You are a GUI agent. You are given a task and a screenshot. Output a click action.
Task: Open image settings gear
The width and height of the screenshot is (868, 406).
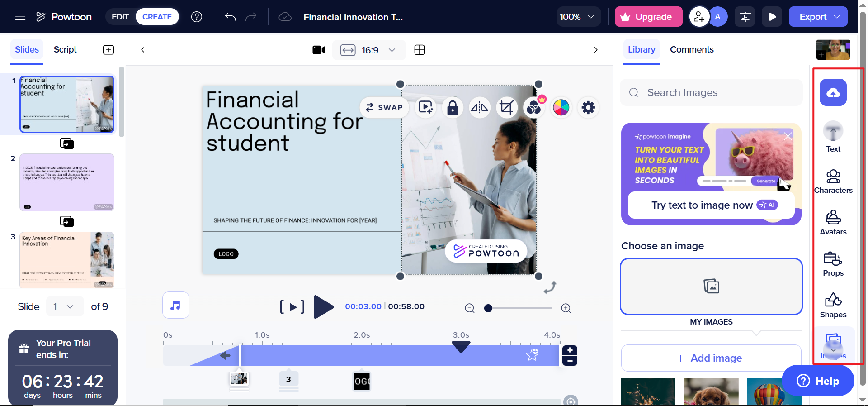(x=588, y=107)
